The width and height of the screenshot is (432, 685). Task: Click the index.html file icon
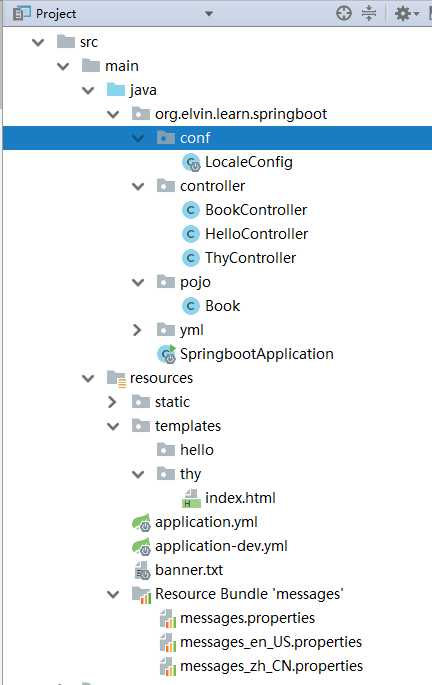(191, 498)
